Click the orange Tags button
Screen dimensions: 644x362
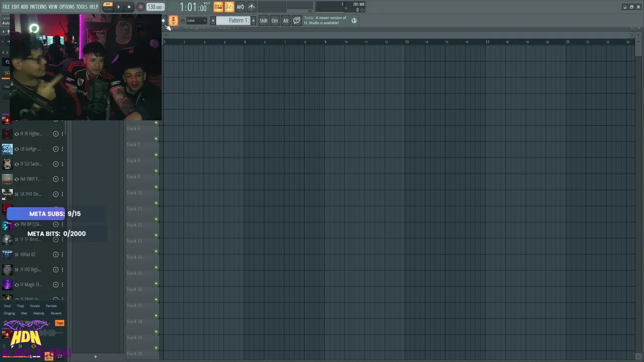click(x=60, y=323)
